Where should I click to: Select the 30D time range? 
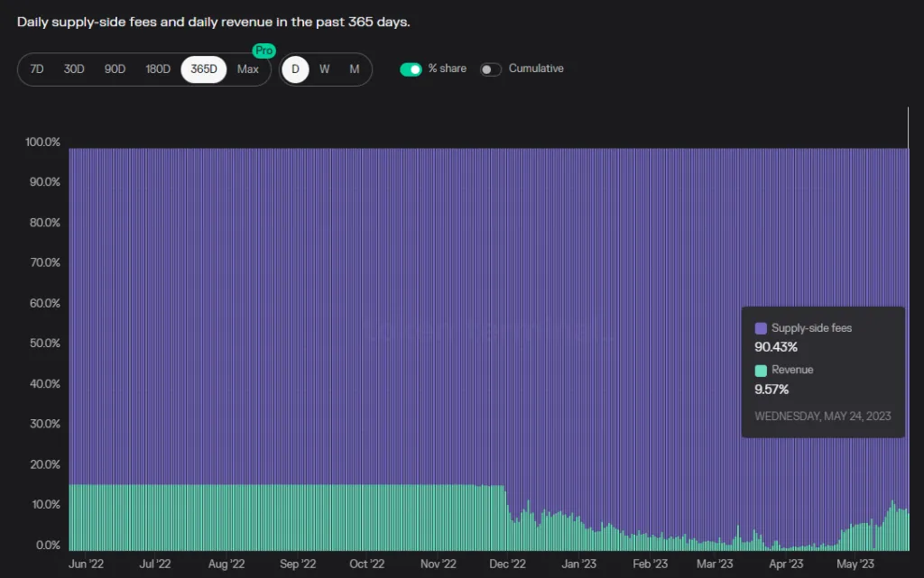(x=74, y=69)
